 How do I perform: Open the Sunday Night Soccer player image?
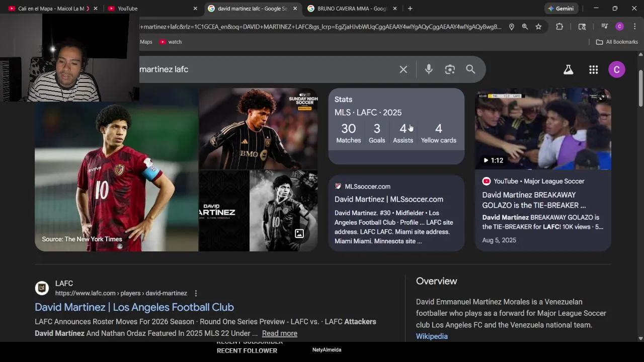(x=259, y=129)
